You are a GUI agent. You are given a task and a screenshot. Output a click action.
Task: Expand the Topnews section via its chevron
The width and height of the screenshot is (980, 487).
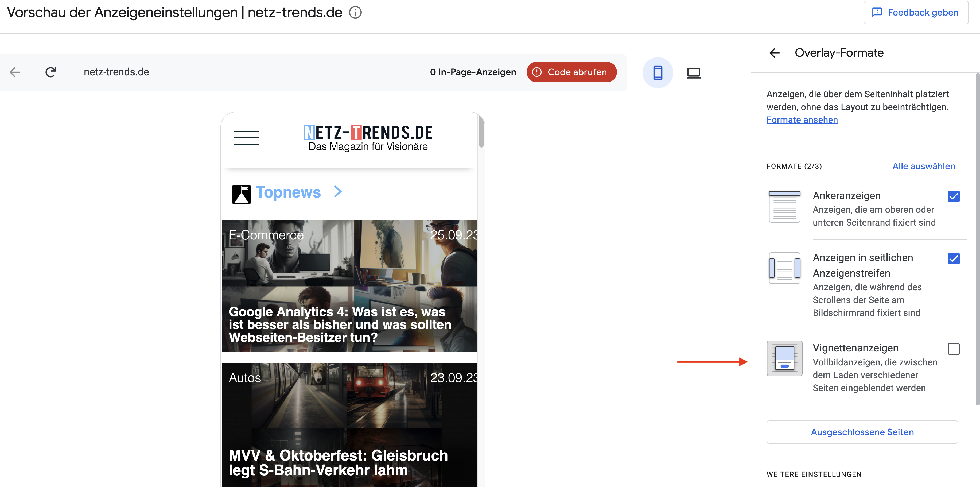[x=338, y=192]
